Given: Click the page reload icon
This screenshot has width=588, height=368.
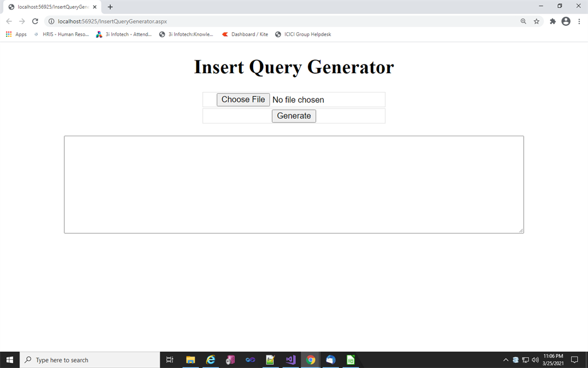Looking at the screenshot, I should pyautogui.click(x=35, y=21).
